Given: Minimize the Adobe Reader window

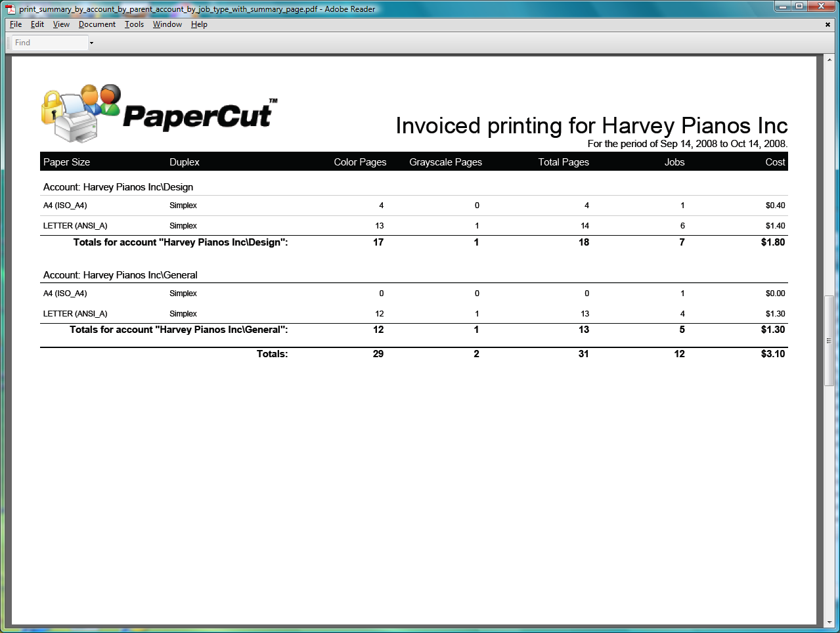Looking at the screenshot, I should 782,7.
